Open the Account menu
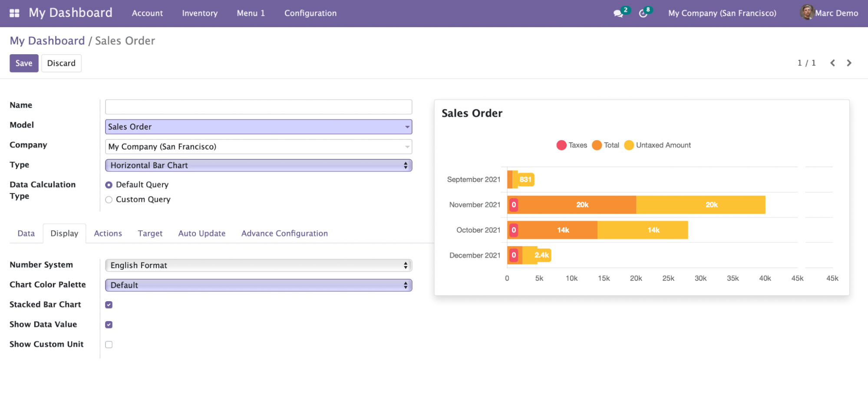The height and width of the screenshot is (414, 868). point(147,13)
